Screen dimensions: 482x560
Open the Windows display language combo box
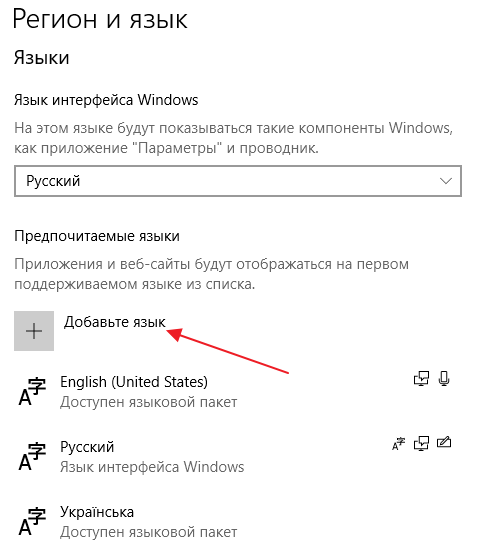pyautogui.click(x=238, y=181)
